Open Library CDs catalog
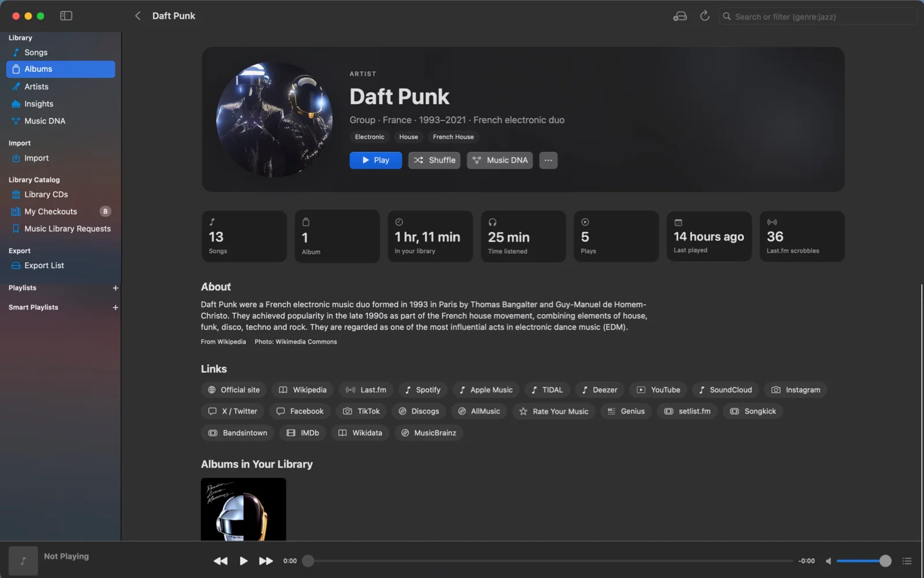The height and width of the screenshot is (578, 924). (x=61, y=194)
